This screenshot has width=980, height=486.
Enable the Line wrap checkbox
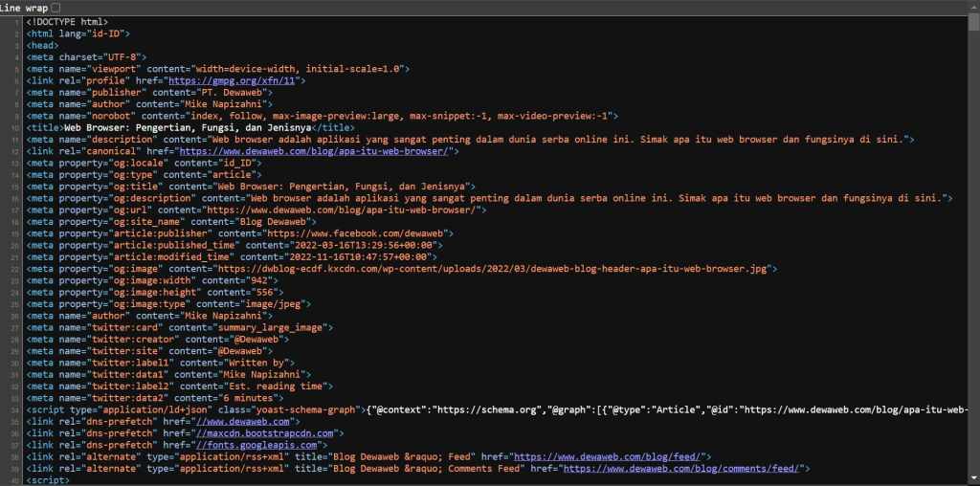pyautogui.click(x=55, y=8)
